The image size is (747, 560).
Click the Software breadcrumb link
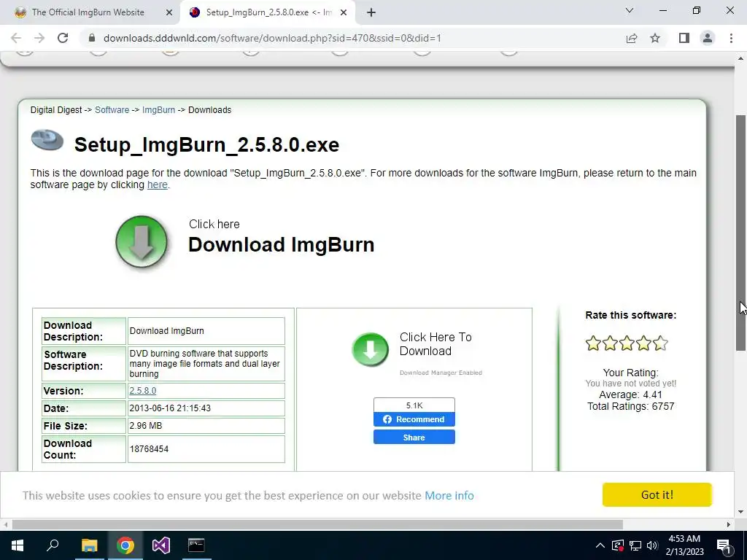(112, 110)
